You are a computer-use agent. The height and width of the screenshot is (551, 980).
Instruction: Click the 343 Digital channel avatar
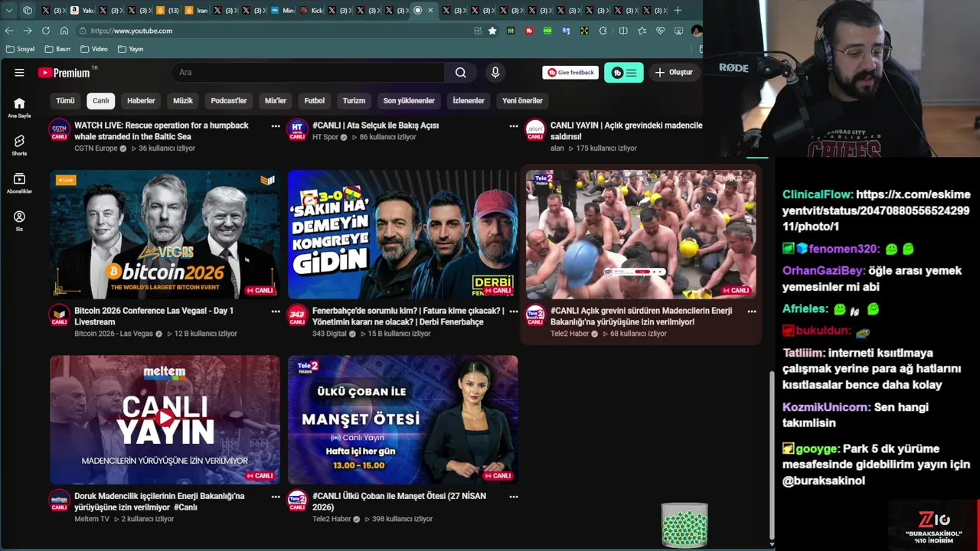(297, 315)
